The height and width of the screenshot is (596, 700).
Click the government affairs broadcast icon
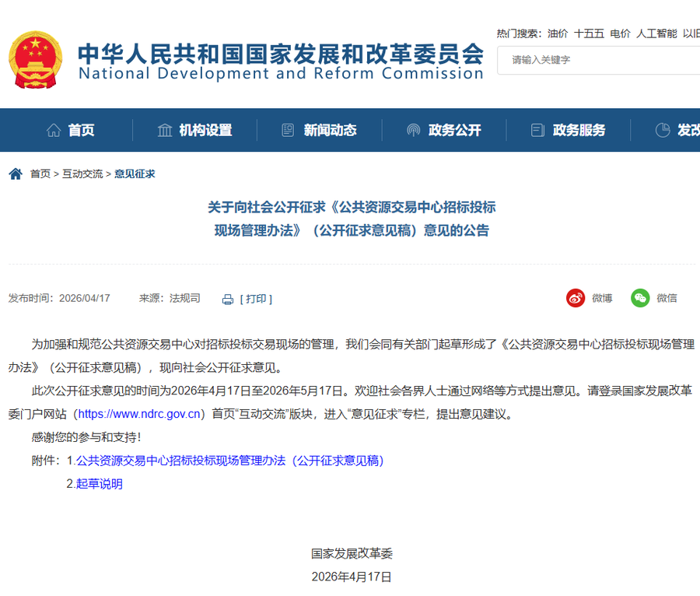tap(414, 131)
